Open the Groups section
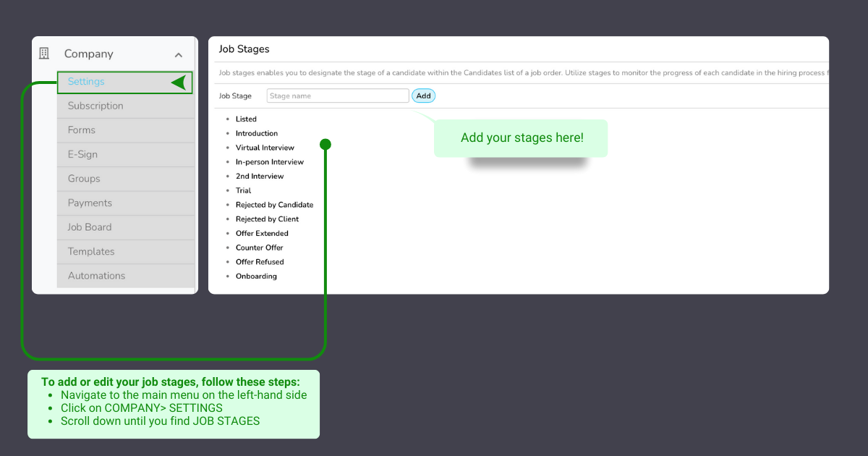868x456 pixels. point(84,179)
